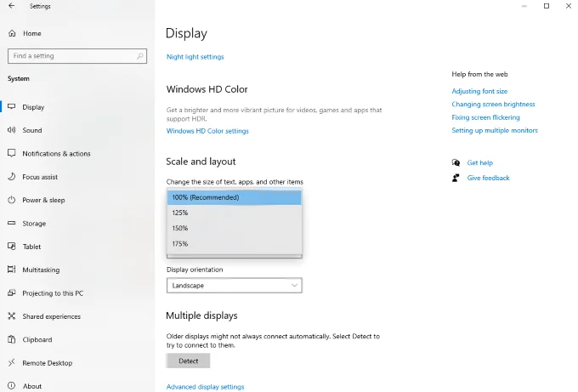The image size is (578, 392).
Task: Click search magnifier in Find a setting
Action: (139, 56)
